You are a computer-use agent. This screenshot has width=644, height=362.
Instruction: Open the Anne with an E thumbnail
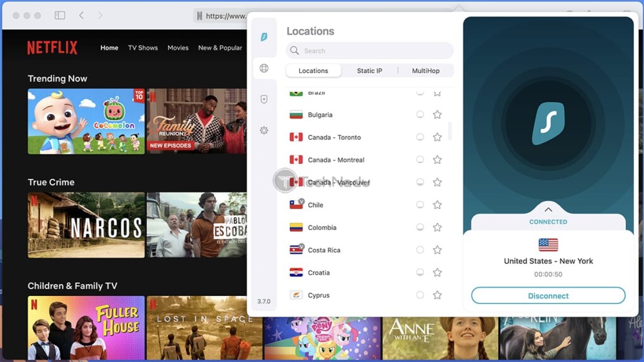coord(440,338)
